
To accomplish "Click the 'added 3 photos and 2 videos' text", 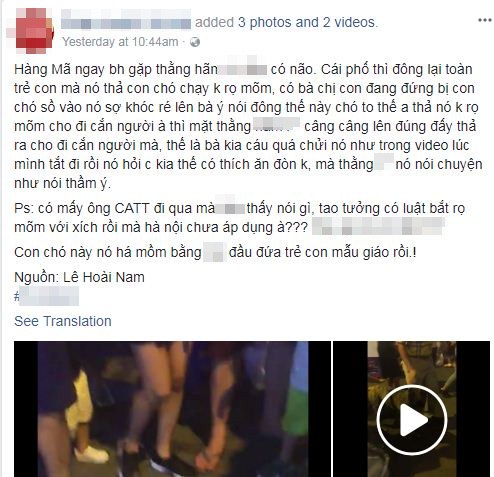I will [x=286, y=22].
